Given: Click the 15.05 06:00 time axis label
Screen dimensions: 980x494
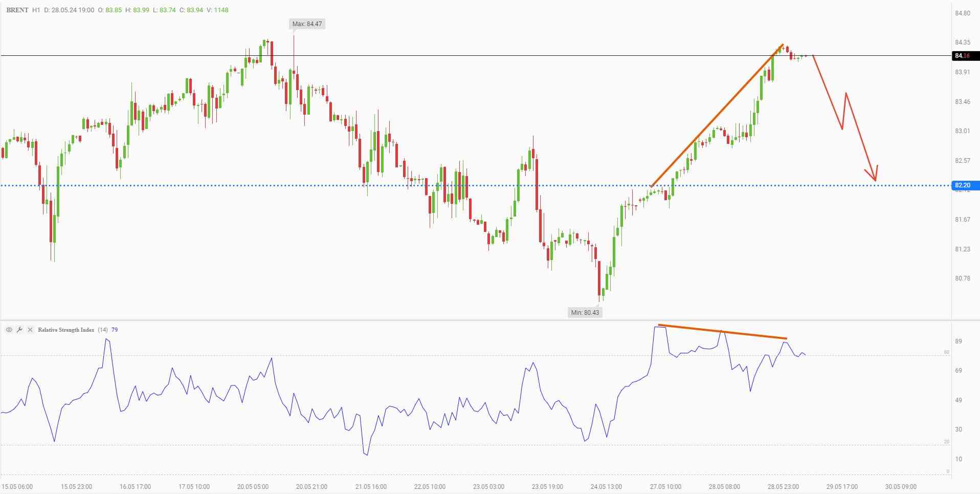Looking at the screenshot, I should [17, 487].
